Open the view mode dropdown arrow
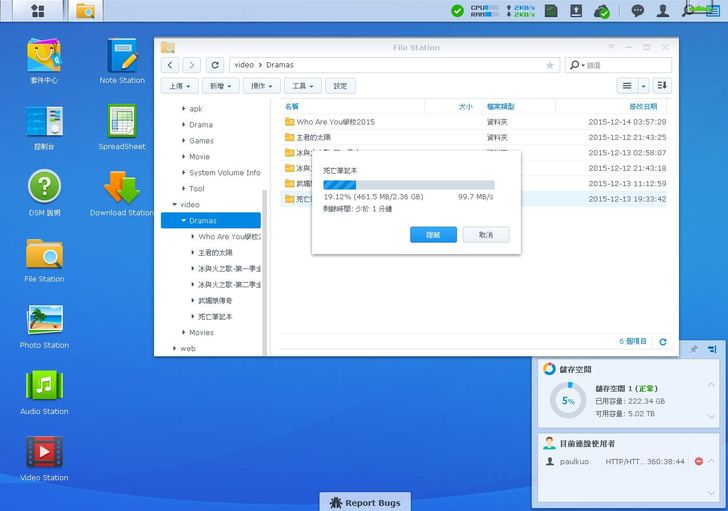The image size is (728, 511). pos(644,87)
